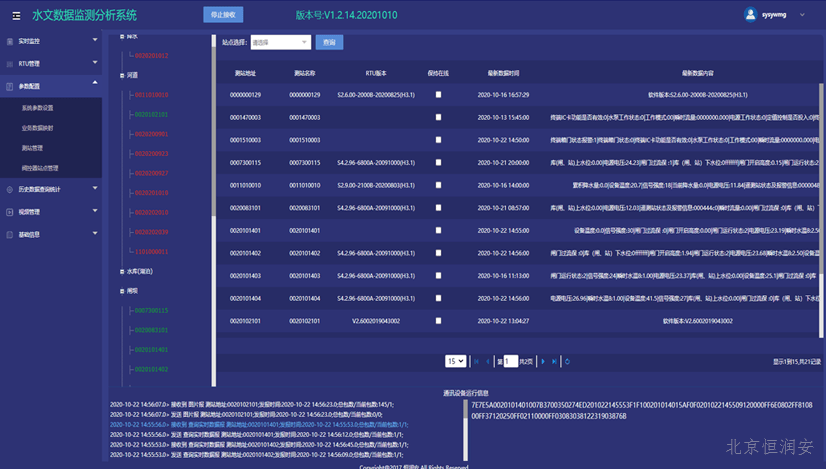Go to previous page icon
826x469 pixels.
click(x=488, y=361)
